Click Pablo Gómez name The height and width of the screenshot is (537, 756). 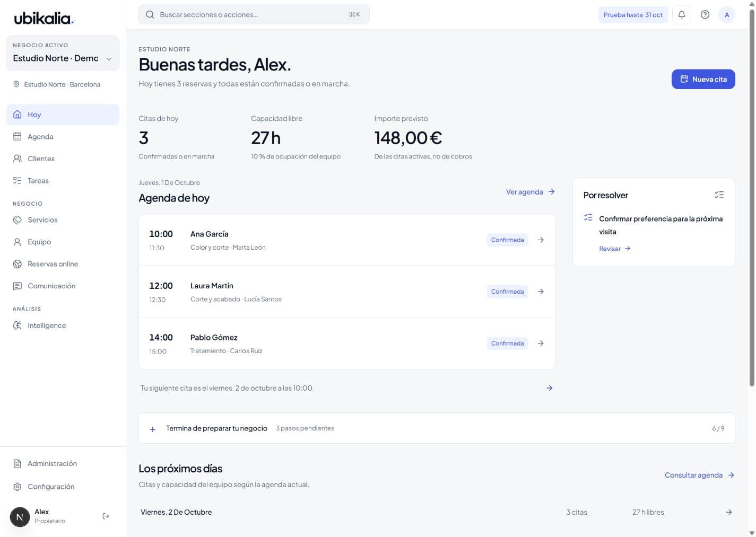pyautogui.click(x=214, y=338)
